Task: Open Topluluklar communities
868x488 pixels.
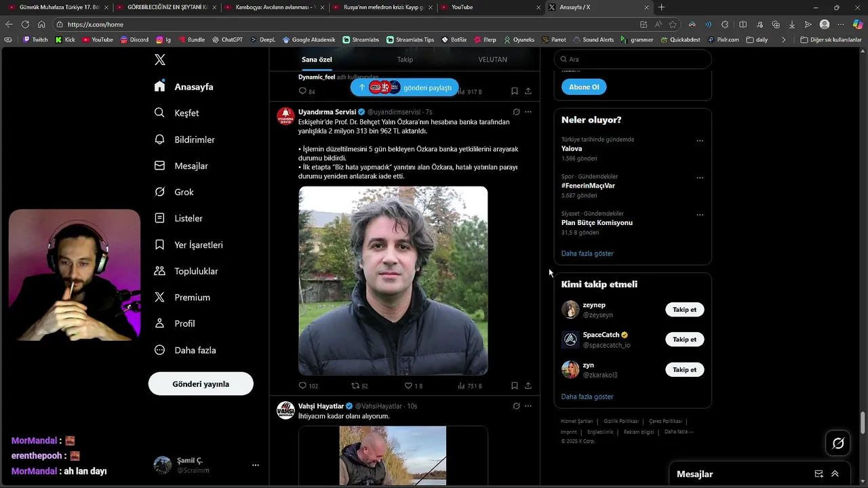Action: (x=186, y=271)
